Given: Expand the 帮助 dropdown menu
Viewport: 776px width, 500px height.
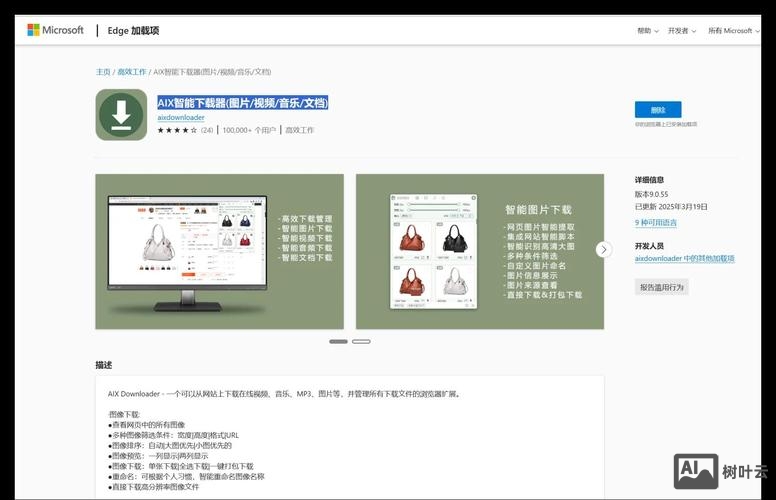Looking at the screenshot, I should [x=647, y=31].
